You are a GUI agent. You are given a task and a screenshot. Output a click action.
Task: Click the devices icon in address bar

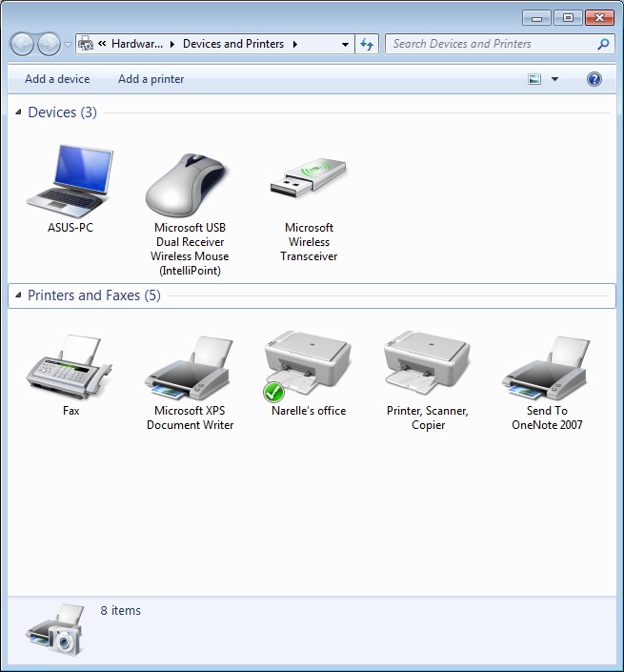tap(86, 44)
